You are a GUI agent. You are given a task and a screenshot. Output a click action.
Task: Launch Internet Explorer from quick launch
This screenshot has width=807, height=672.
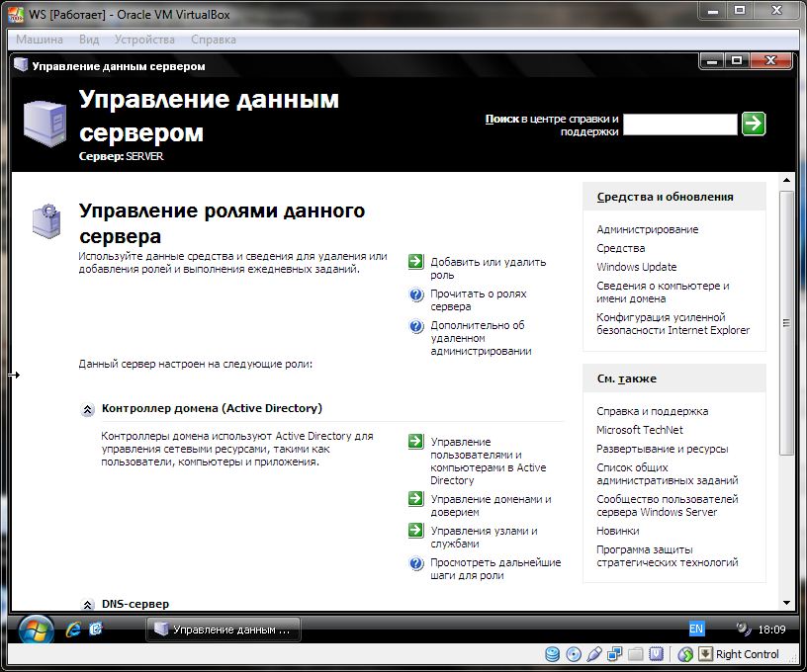pyautogui.click(x=73, y=630)
